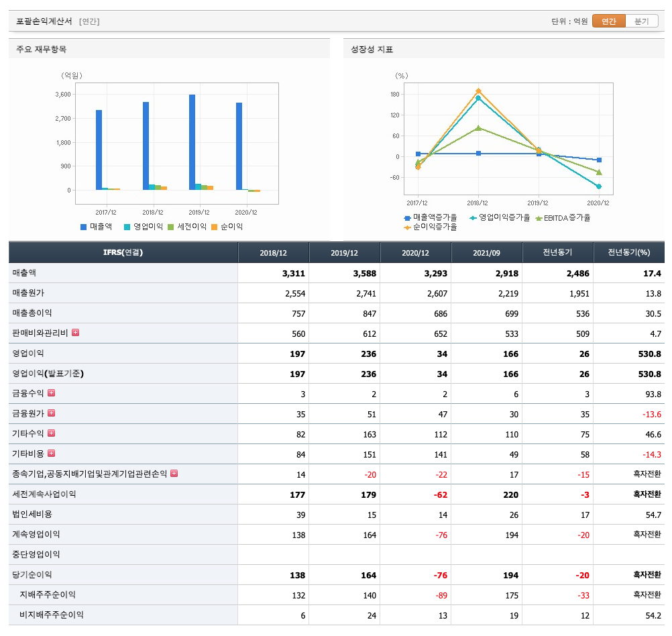672x636 pixels.
Task: Select the 중단영업이익 row label
Action: [36, 555]
